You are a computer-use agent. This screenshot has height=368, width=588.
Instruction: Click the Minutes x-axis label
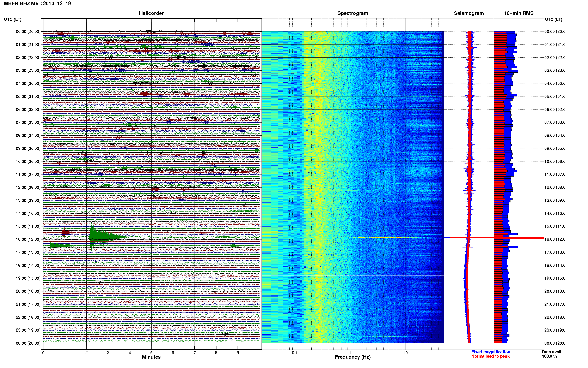point(151,357)
